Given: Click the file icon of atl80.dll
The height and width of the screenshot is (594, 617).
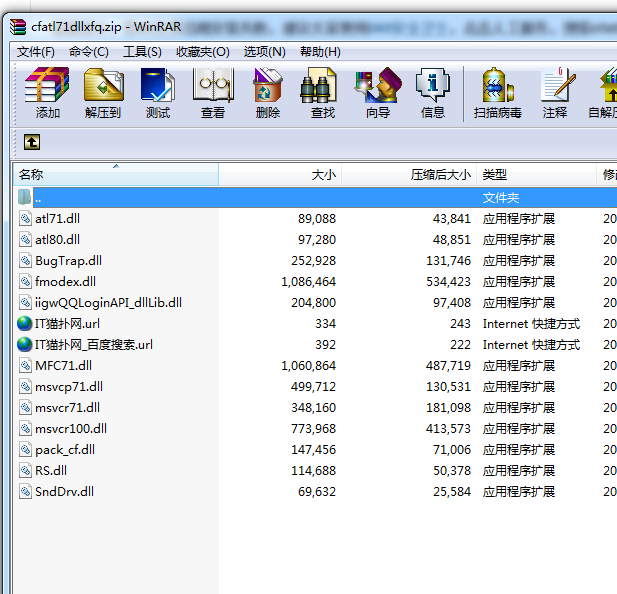Looking at the screenshot, I should [x=25, y=239].
